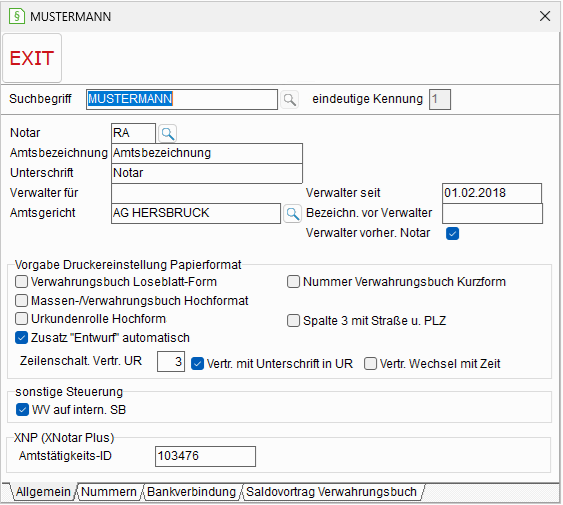
Task: Disable Zusatz "Entwurf" automatisch checkbox
Action: (x=22, y=338)
